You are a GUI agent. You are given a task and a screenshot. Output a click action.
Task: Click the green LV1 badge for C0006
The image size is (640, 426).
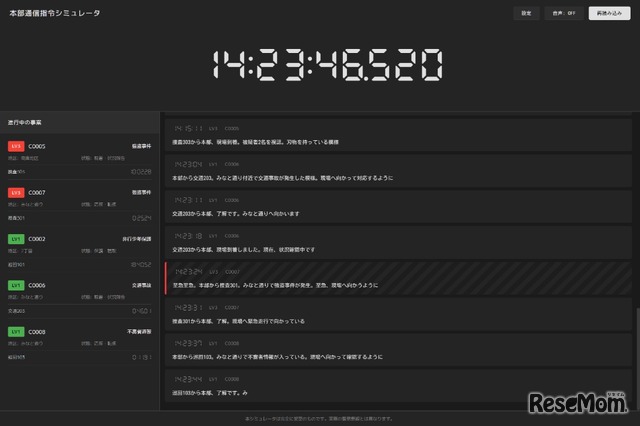[15, 285]
